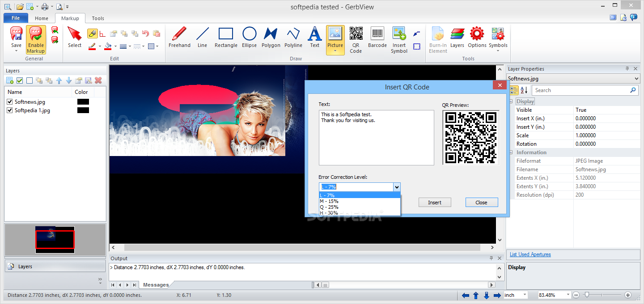Click the Insert button in QR dialog
Screen dimensions: 644x304
pos(435,203)
